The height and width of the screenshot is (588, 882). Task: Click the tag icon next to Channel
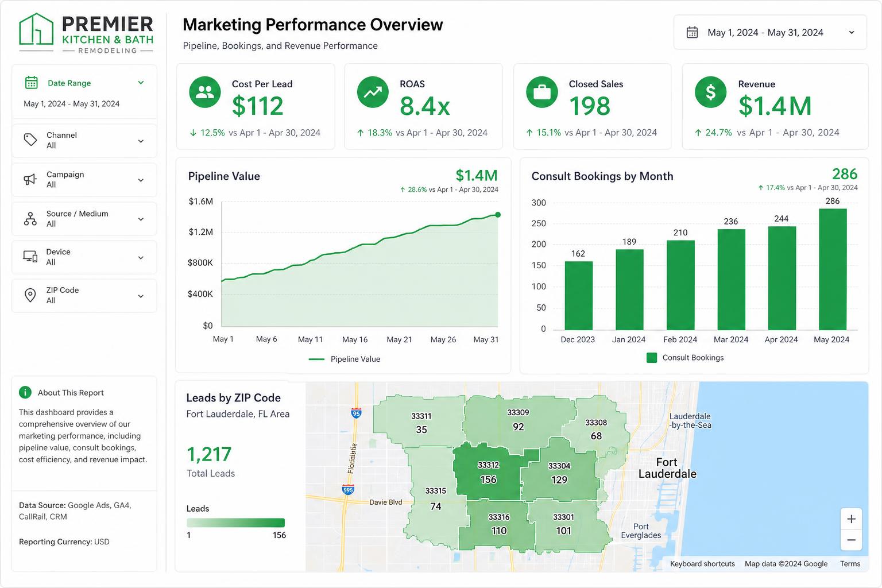coord(30,140)
